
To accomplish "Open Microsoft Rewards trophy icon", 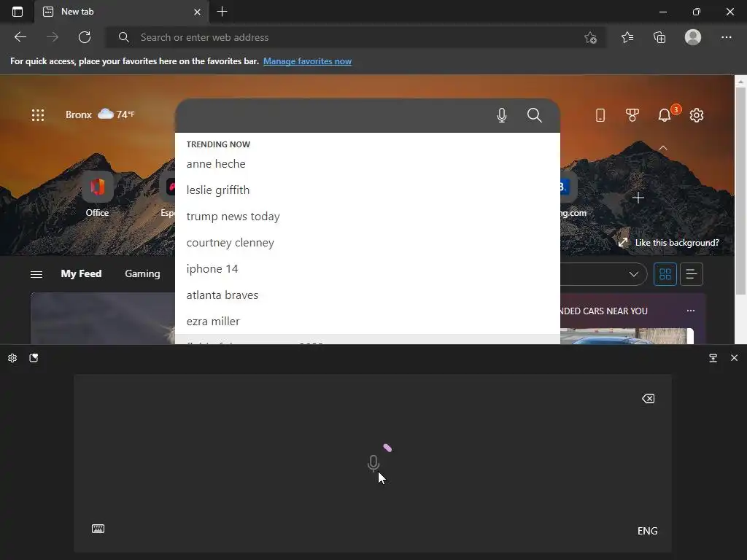I will pyautogui.click(x=632, y=115).
